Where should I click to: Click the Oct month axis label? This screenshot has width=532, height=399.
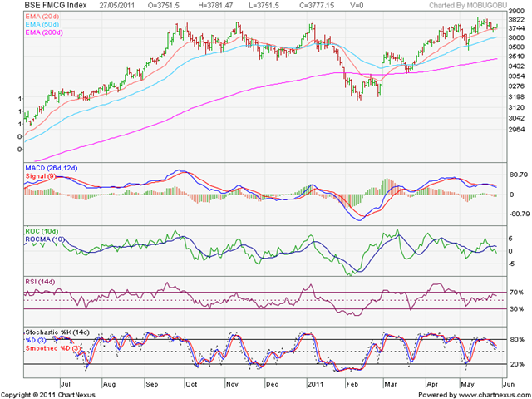click(x=191, y=384)
